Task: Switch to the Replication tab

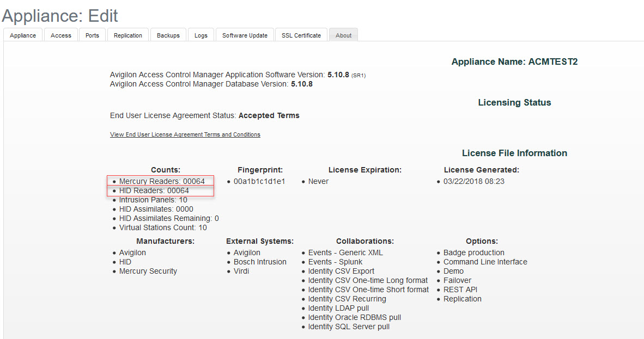Action: tap(127, 35)
